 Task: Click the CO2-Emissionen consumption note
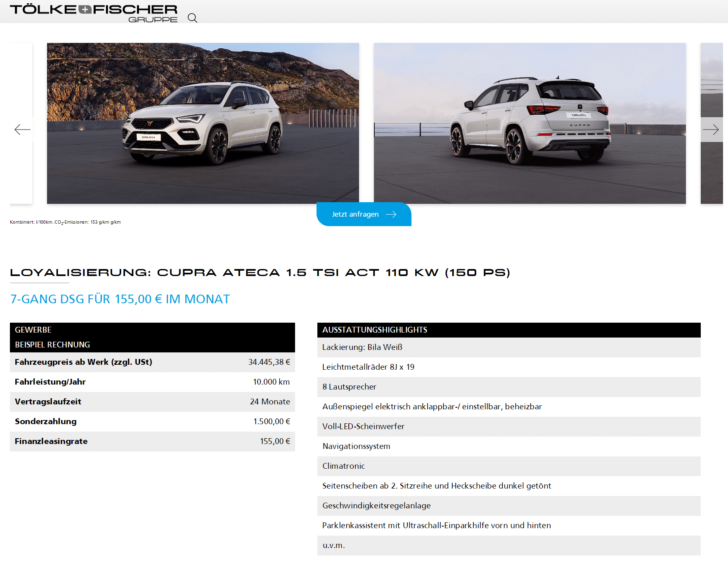pyautogui.click(x=65, y=222)
